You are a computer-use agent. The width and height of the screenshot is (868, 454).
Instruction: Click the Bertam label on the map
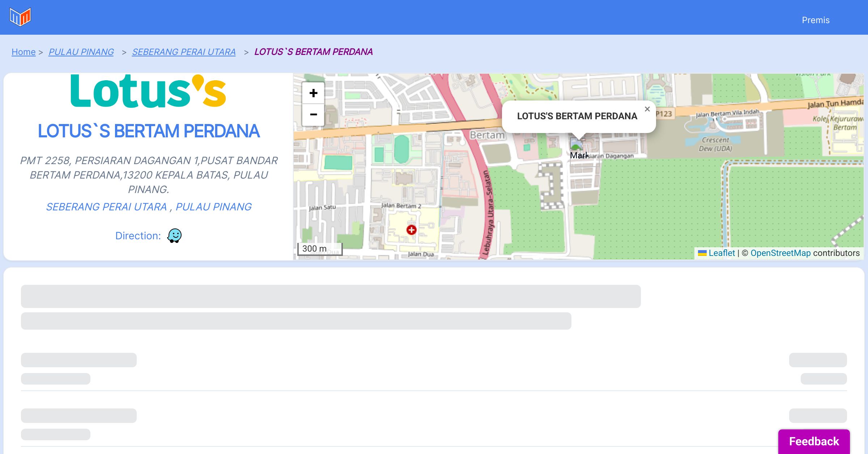(x=487, y=135)
